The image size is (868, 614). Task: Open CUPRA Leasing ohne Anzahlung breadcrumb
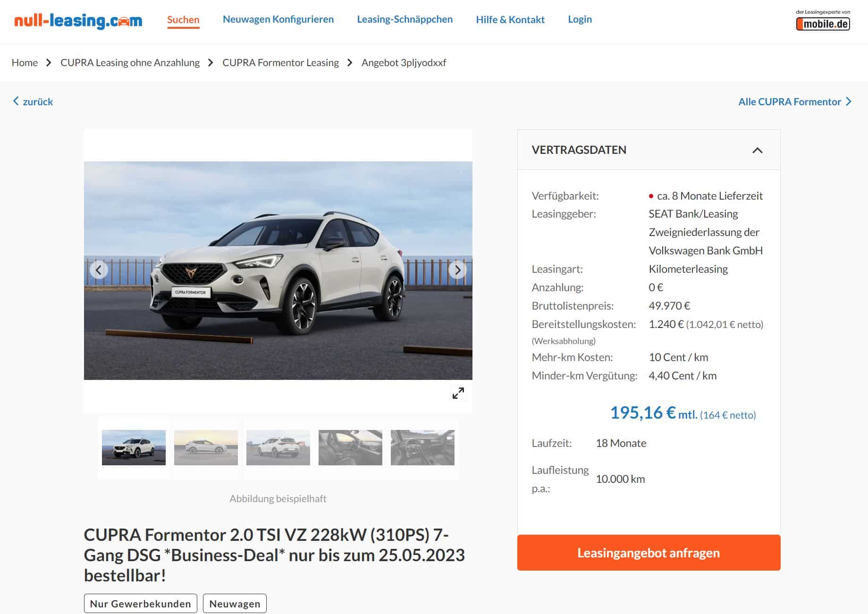point(130,62)
